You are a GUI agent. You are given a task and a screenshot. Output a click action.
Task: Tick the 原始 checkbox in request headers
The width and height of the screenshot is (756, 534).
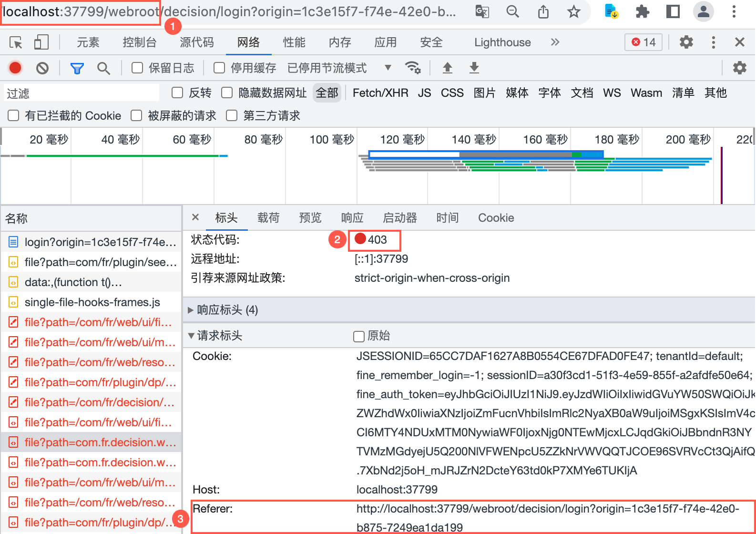359,337
